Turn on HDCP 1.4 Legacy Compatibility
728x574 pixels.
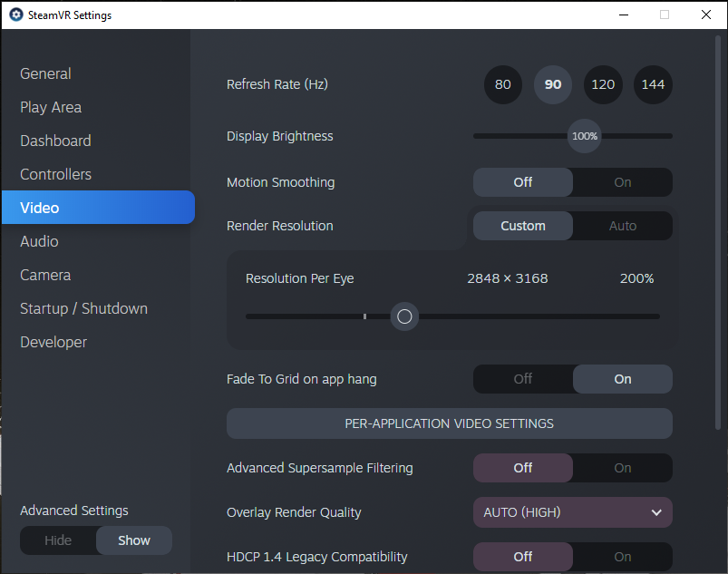(x=623, y=557)
